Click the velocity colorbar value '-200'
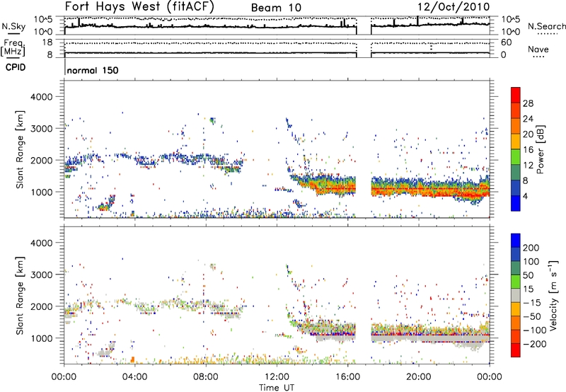The width and height of the screenshot is (566, 392). click(534, 344)
